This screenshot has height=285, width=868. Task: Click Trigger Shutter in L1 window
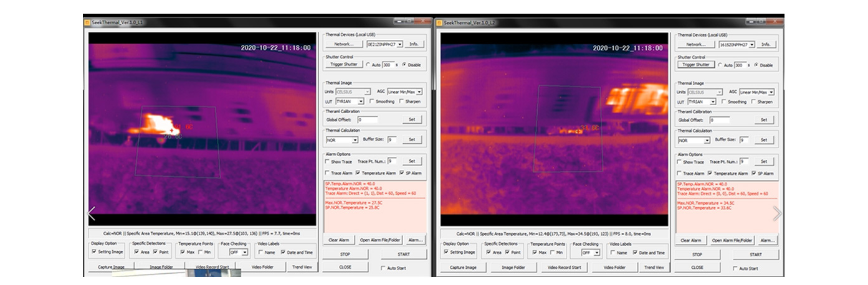pyautogui.click(x=344, y=64)
